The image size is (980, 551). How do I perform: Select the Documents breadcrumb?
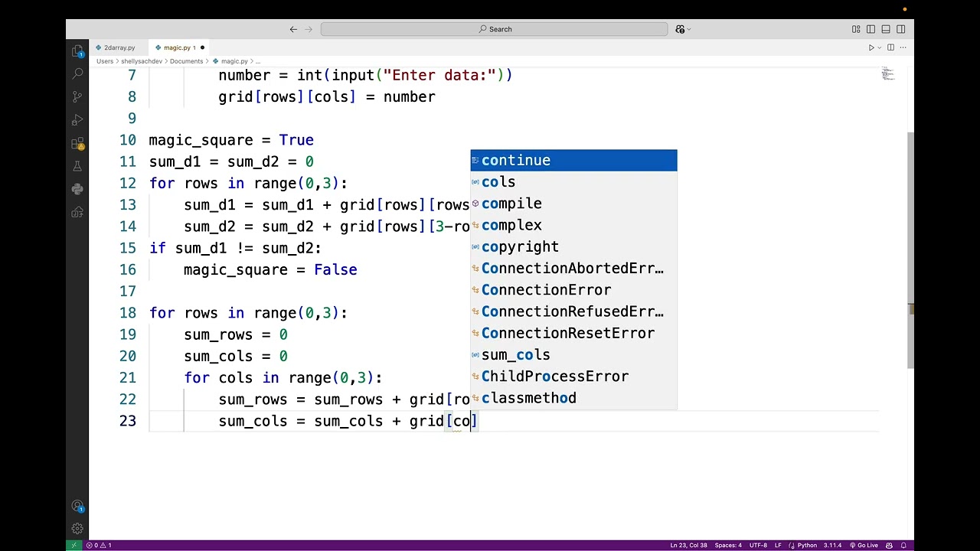pyautogui.click(x=186, y=61)
